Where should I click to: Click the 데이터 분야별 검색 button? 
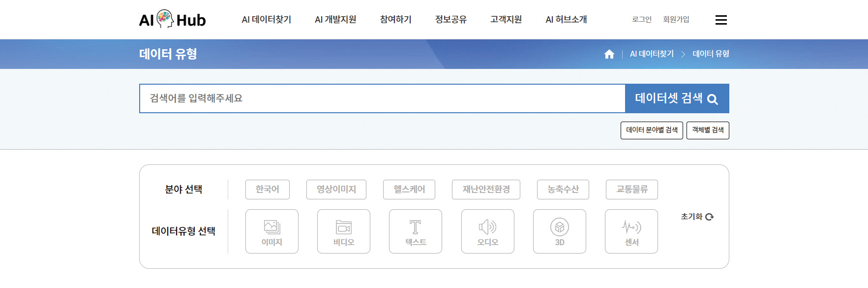(652, 130)
